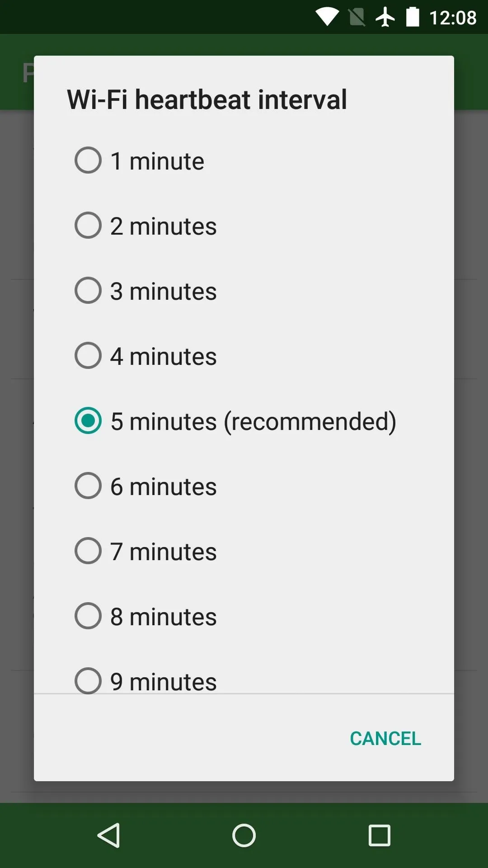The height and width of the screenshot is (868, 488).
Task: Tap the Wi-Fi status icon
Action: point(327,17)
